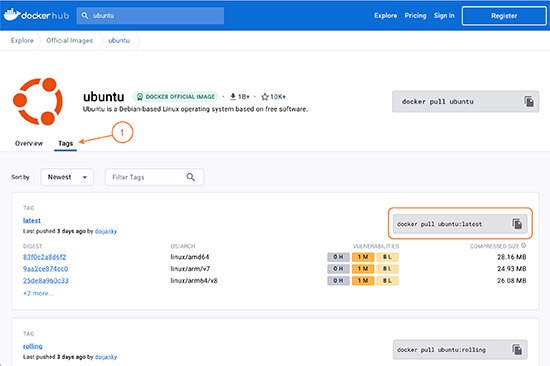Open the rolling tag link
The height and width of the screenshot is (366, 550).
coord(33,346)
